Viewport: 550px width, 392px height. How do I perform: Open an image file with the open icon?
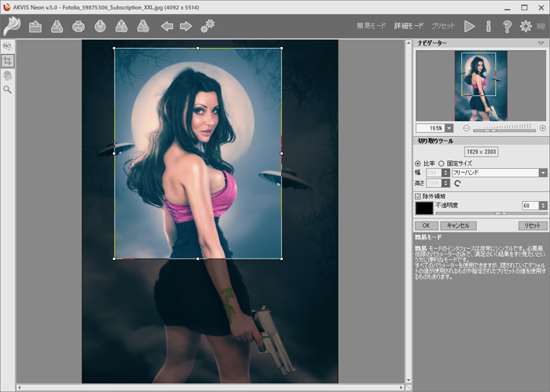[x=35, y=27]
